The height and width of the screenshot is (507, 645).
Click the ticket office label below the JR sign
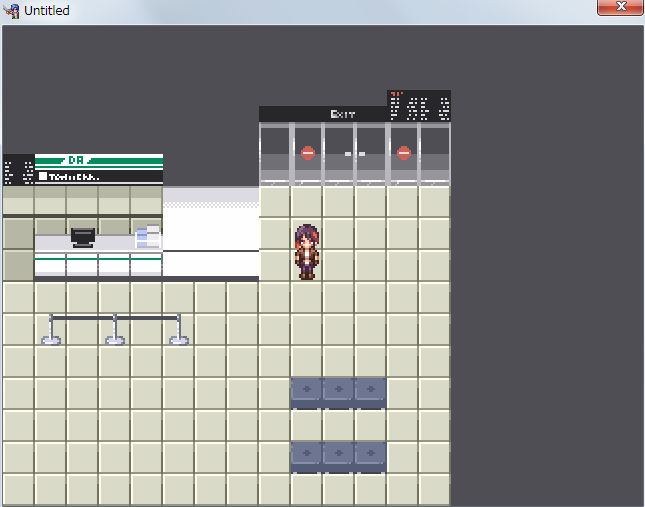(99, 177)
